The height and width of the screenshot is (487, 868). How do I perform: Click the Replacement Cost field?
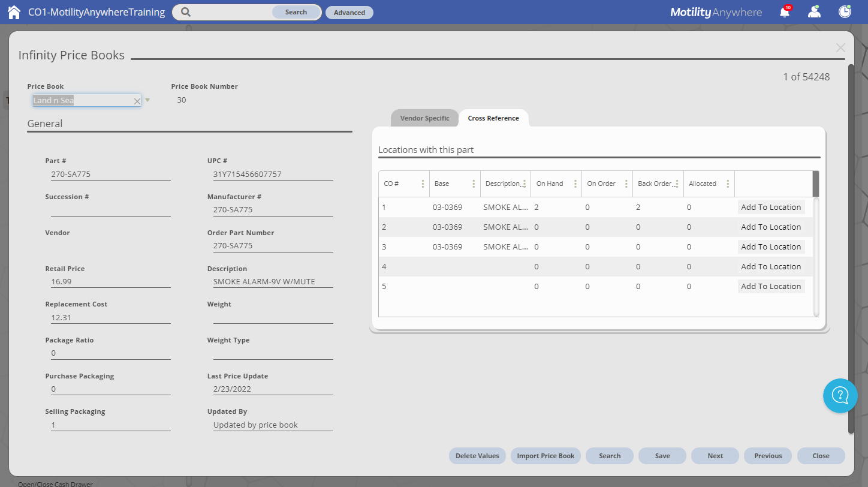point(111,317)
